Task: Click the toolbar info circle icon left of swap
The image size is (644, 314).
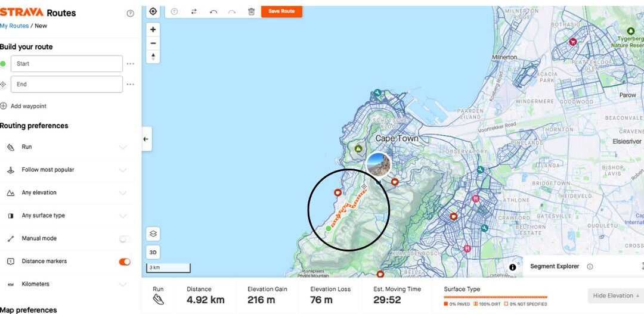Action: point(174,11)
